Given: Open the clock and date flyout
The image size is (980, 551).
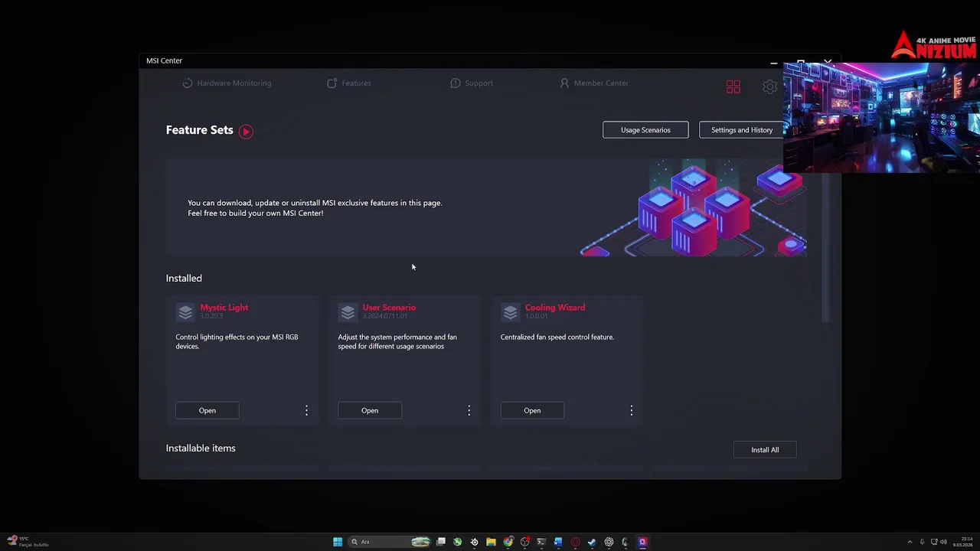Looking at the screenshot, I should click(x=963, y=542).
